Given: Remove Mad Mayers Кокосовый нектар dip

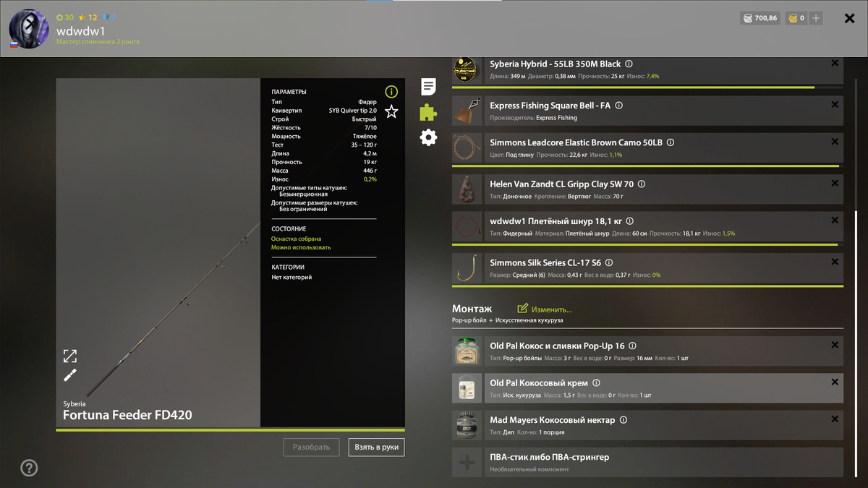Looking at the screenshot, I should click(x=835, y=419).
